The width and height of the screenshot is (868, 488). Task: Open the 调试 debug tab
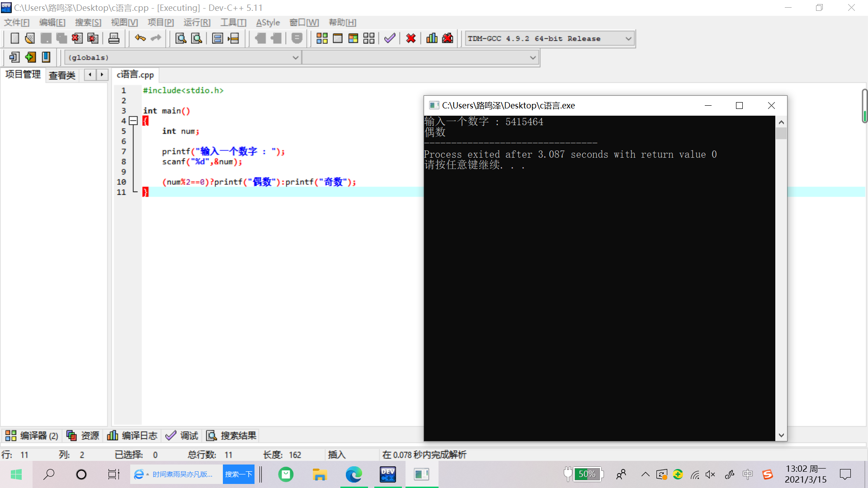[182, 436]
